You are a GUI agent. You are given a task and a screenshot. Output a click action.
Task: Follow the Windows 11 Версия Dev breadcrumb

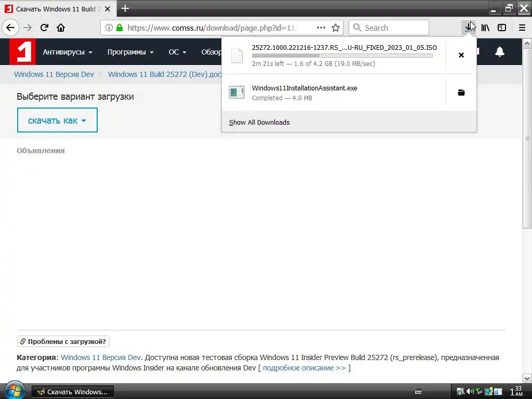coord(54,74)
